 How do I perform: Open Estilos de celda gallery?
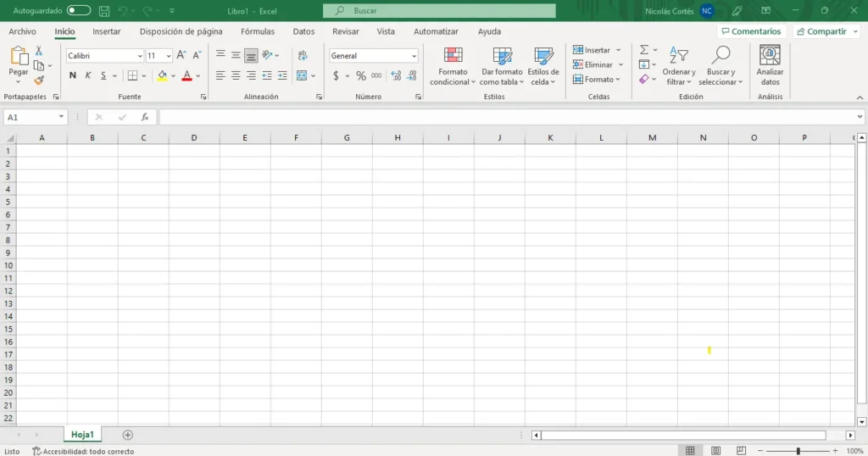[x=543, y=66]
